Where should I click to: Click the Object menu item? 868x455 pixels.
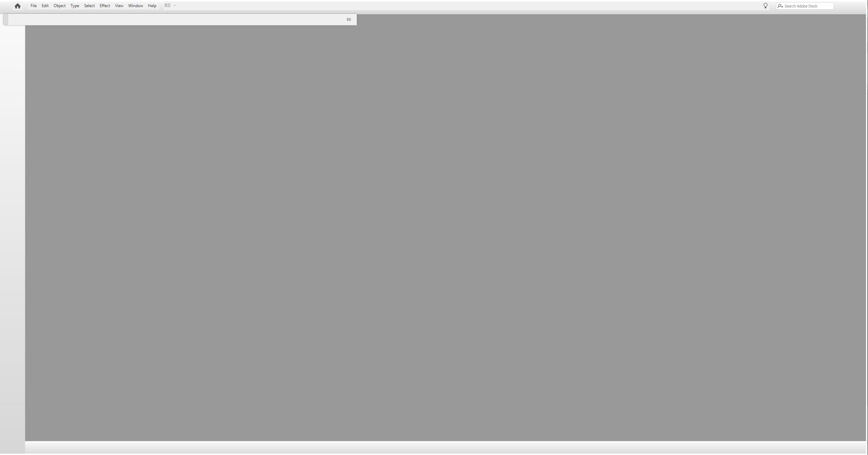(x=59, y=6)
